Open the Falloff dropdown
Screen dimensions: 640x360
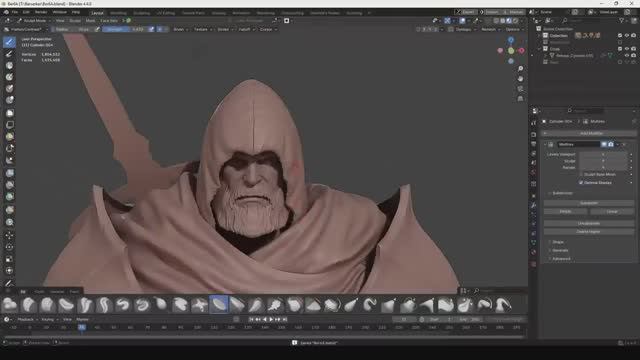pos(247,29)
